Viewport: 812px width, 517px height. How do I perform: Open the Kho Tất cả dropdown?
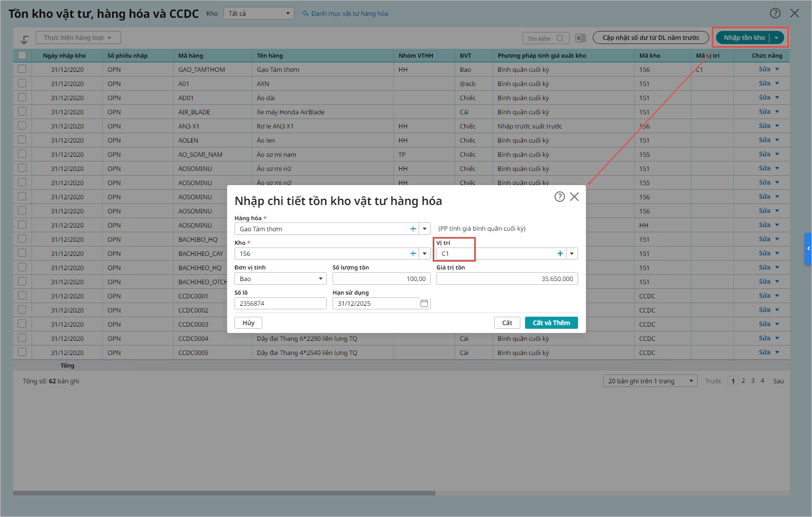coord(259,14)
